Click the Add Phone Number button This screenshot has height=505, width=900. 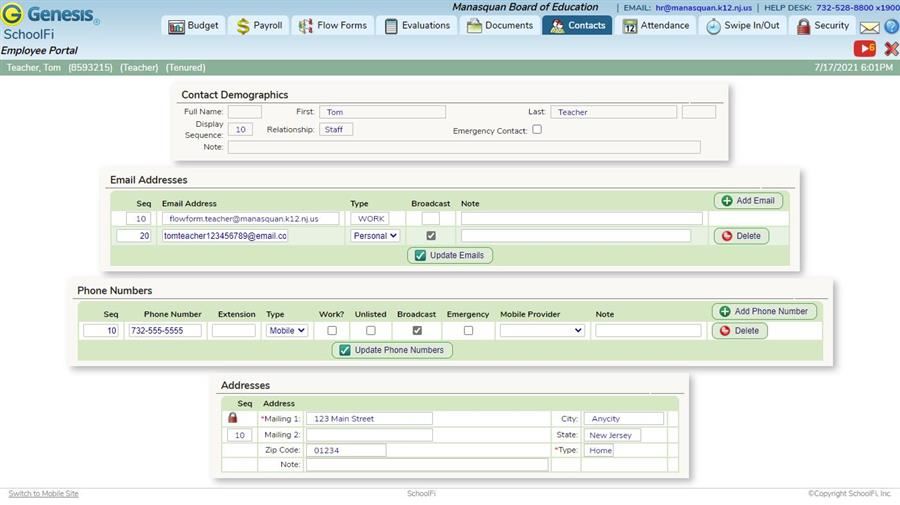764,311
